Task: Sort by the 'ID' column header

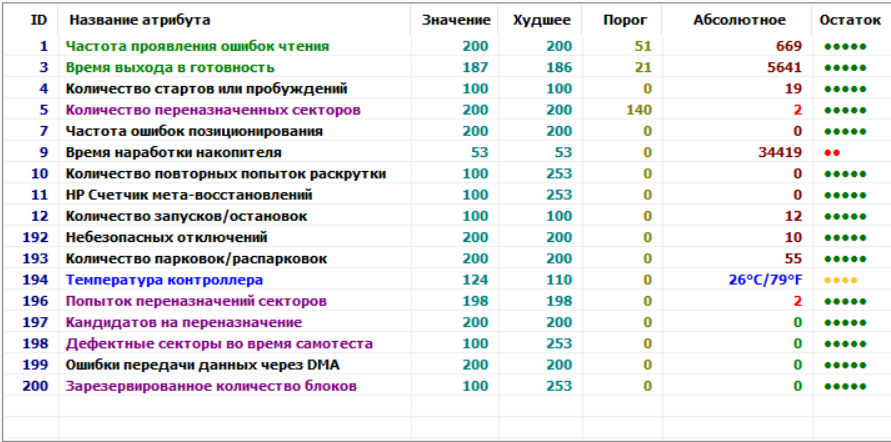Action: [39, 20]
